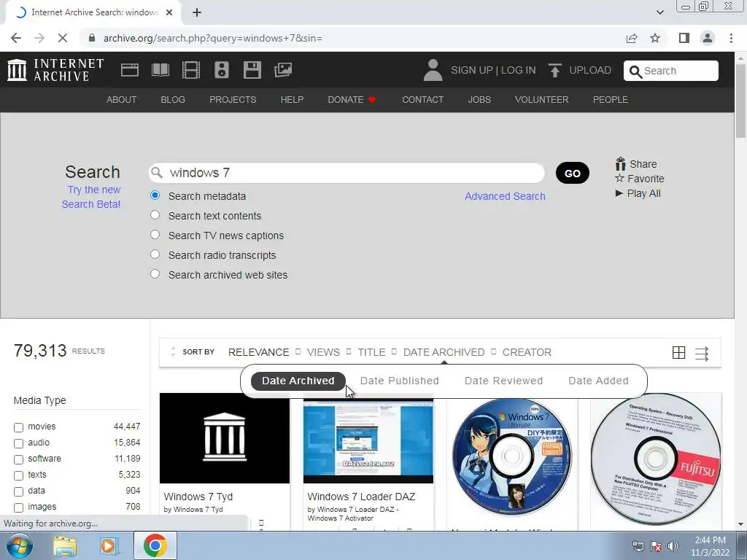Choose Date Published sort option

(399, 381)
